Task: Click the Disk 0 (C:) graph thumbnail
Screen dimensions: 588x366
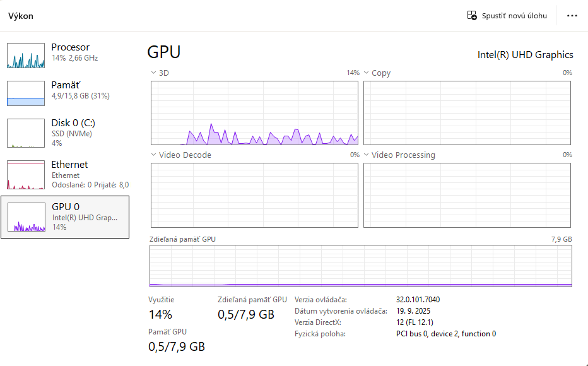Action: pyautogui.click(x=26, y=133)
